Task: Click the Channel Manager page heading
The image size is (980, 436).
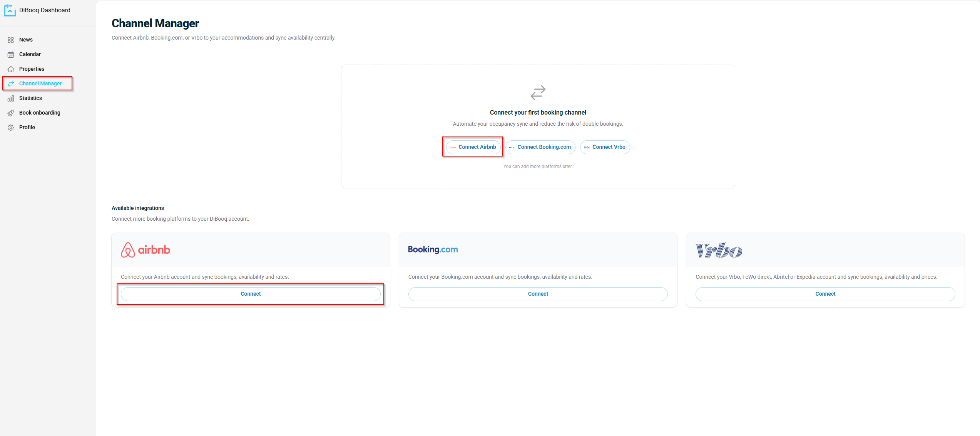Action: tap(155, 23)
